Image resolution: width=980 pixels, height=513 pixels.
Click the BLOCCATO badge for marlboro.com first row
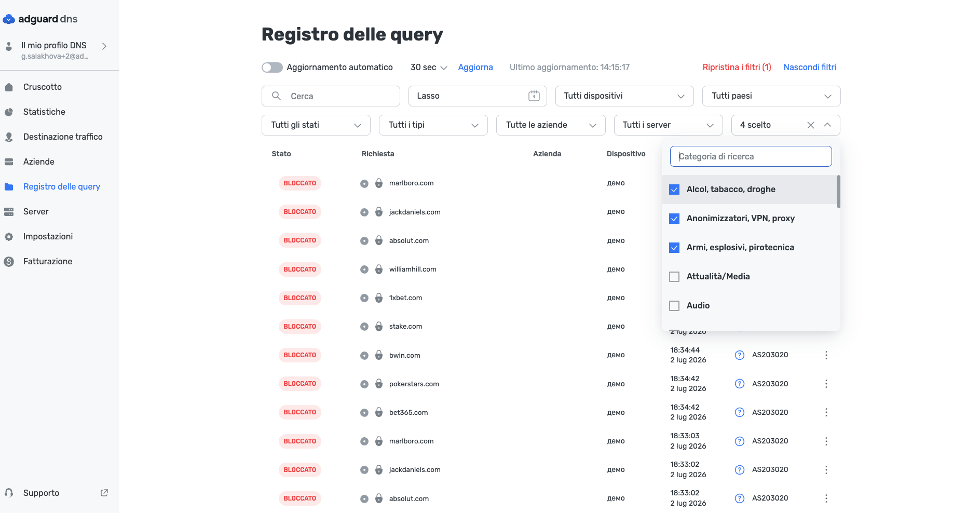click(300, 183)
